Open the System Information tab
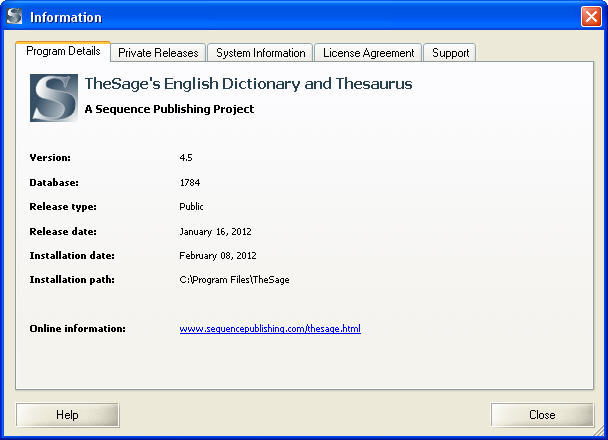Viewport: 608px width, 440px height. pyautogui.click(x=261, y=53)
